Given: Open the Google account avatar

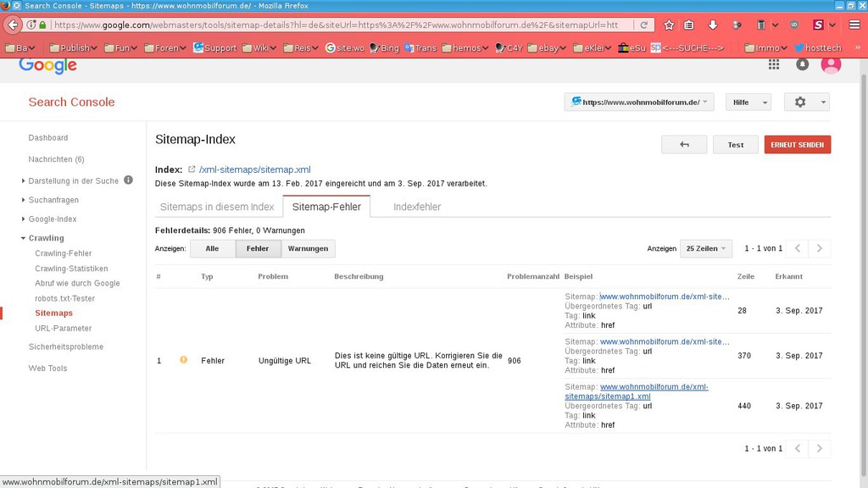Looking at the screenshot, I should pos(831,64).
